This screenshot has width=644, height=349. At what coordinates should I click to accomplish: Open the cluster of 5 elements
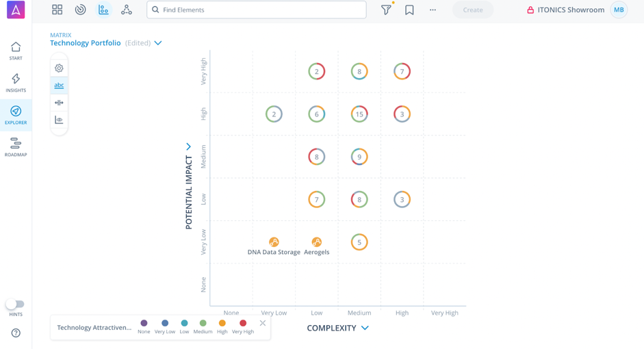point(359,242)
